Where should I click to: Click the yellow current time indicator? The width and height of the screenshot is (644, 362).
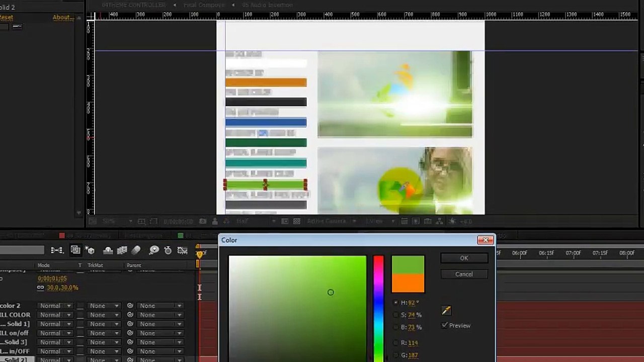[x=200, y=254]
